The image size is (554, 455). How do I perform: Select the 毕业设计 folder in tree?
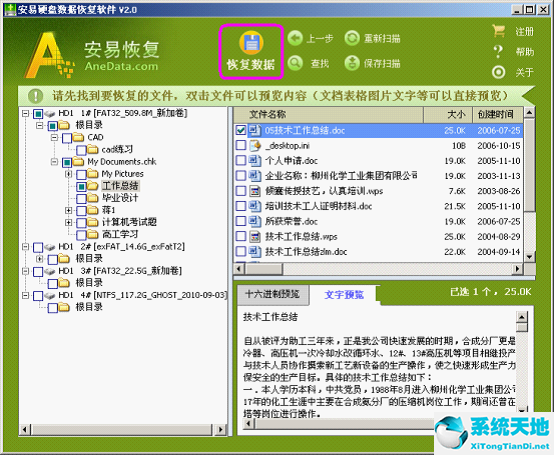pos(120,198)
